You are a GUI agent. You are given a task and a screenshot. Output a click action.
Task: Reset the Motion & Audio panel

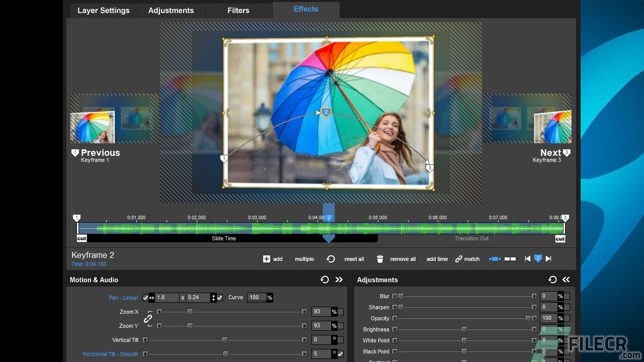325,280
